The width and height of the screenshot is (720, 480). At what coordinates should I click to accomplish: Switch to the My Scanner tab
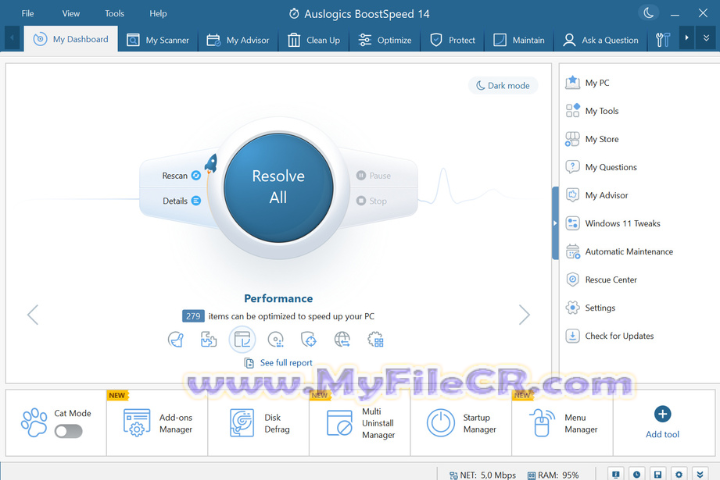pyautogui.click(x=158, y=40)
